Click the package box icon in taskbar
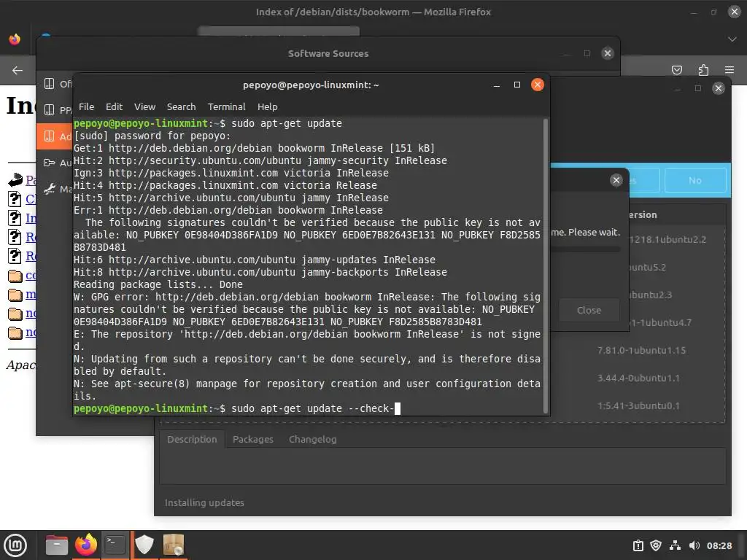Viewport: 747px width, 560px height. tap(174, 545)
